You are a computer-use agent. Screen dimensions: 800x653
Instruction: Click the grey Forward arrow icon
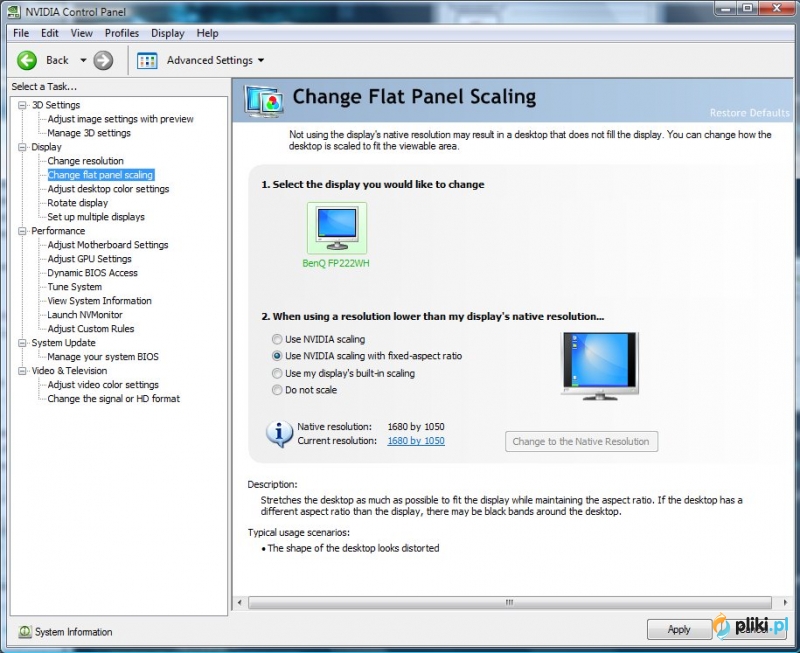coord(103,60)
